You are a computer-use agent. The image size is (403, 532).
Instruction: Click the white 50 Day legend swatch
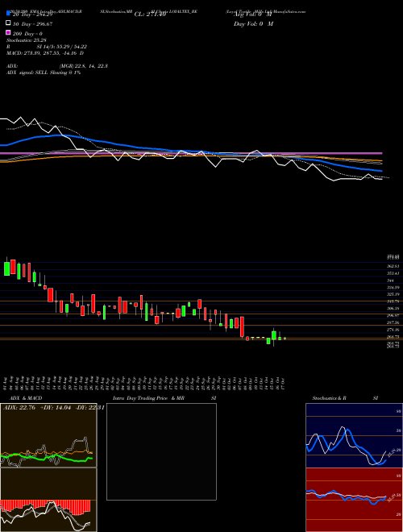[x=8, y=23]
